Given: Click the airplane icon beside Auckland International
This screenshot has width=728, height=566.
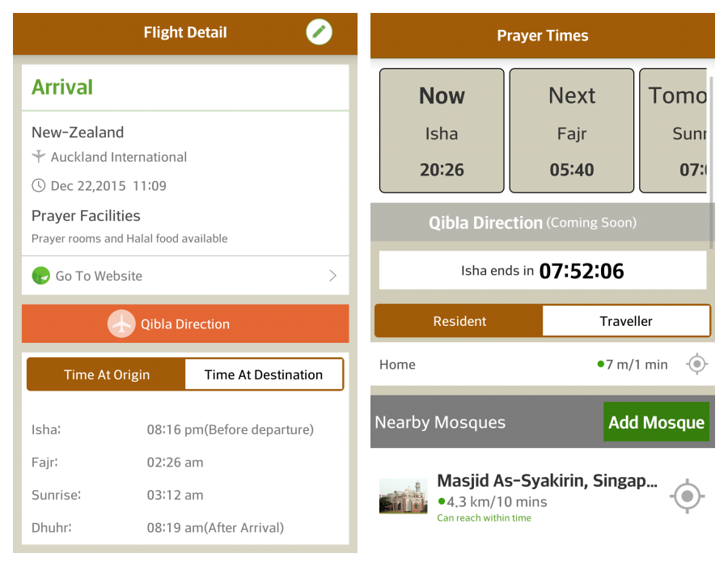Looking at the screenshot, I should coord(38,157).
